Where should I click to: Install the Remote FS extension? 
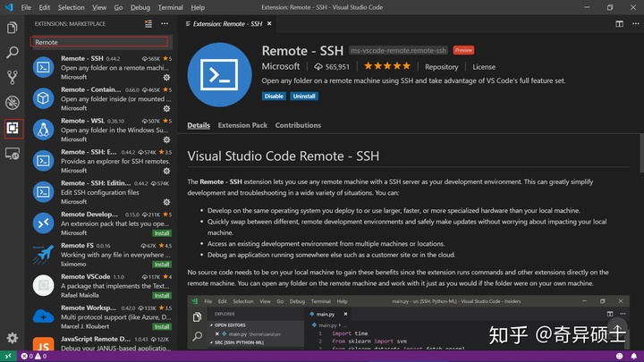tap(162, 265)
